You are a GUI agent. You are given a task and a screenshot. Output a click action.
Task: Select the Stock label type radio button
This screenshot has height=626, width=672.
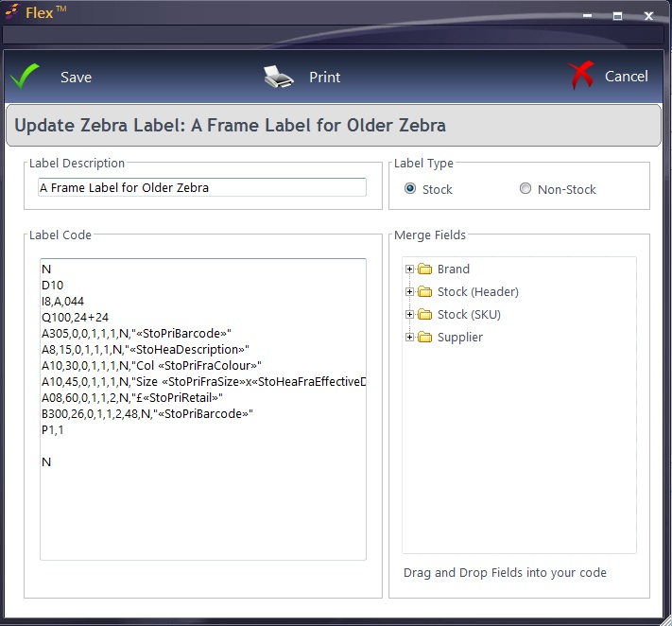(x=410, y=188)
